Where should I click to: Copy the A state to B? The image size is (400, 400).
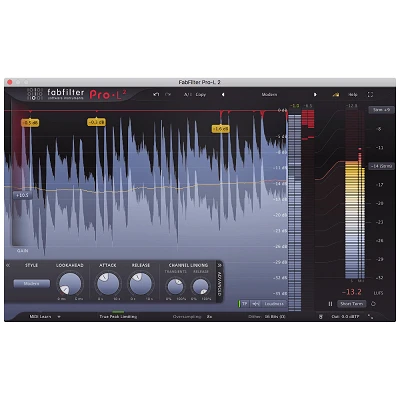click(201, 95)
